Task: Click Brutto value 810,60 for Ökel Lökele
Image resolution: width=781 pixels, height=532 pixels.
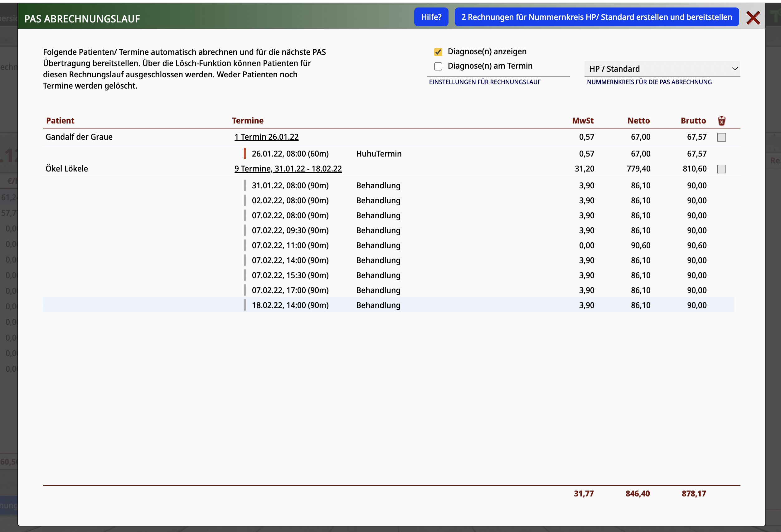Action: [x=695, y=169]
